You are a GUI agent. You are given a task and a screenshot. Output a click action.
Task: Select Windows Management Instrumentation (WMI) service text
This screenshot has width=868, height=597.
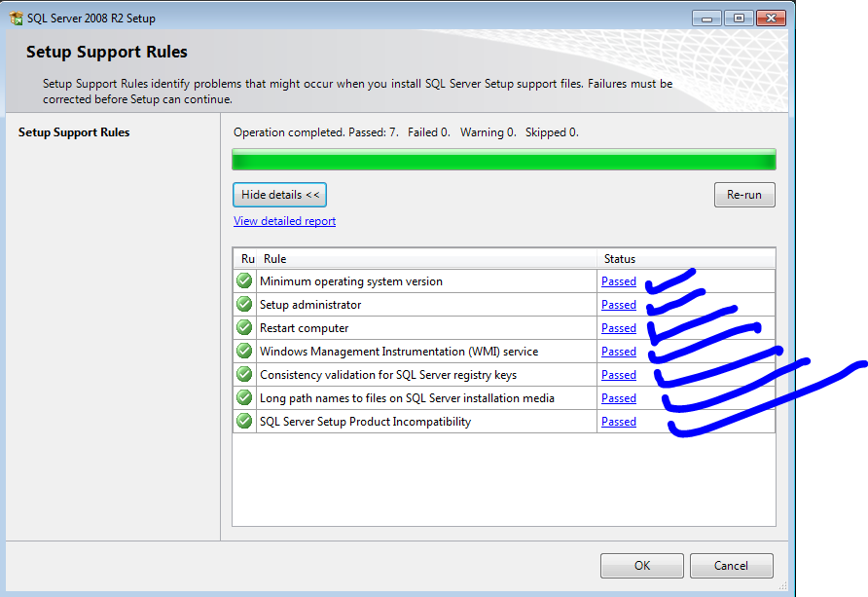point(399,352)
